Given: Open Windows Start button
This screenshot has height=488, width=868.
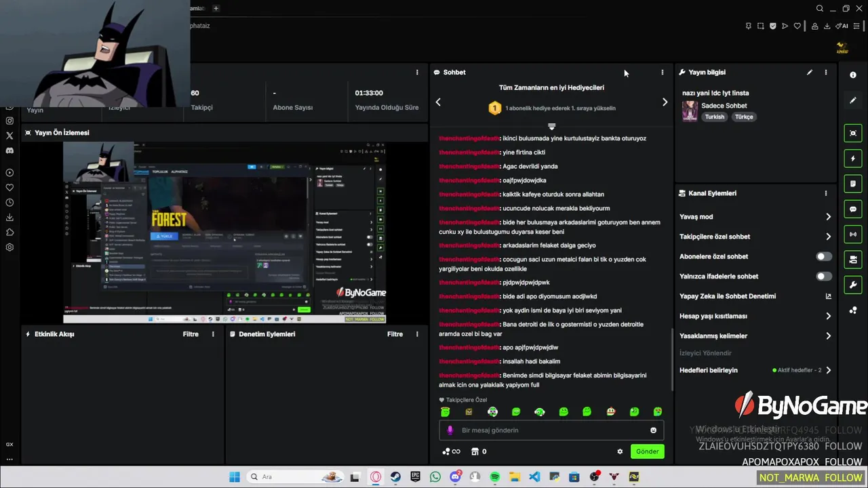Looking at the screenshot, I should (x=235, y=477).
